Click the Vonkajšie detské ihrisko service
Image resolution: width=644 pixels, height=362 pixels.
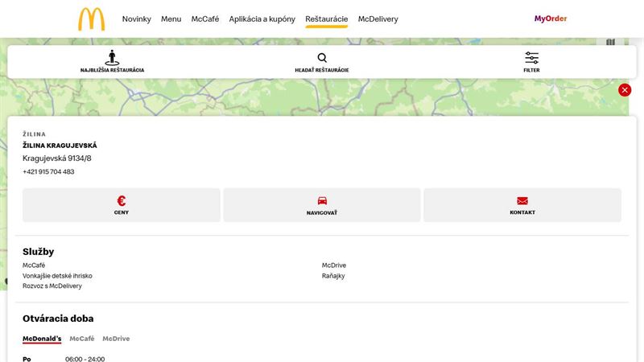click(x=57, y=276)
